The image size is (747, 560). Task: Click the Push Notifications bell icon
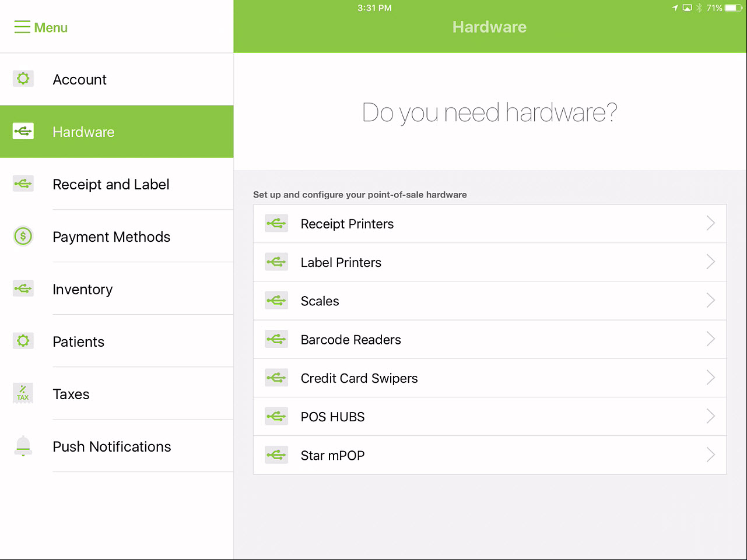point(23,446)
